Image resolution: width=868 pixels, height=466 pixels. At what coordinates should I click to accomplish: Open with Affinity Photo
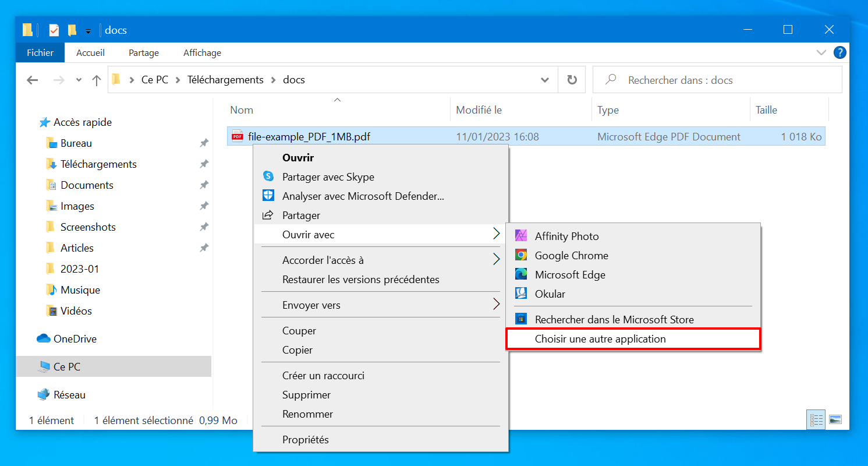pyautogui.click(x=633, y=236)
